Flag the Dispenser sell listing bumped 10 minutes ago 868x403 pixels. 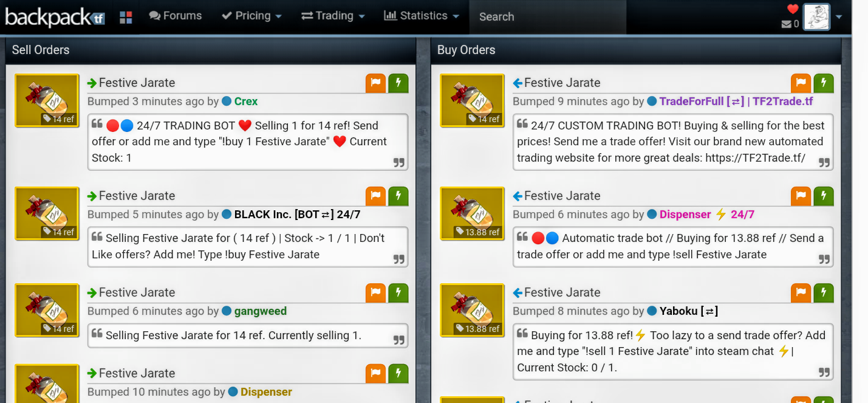coord(376,374)
